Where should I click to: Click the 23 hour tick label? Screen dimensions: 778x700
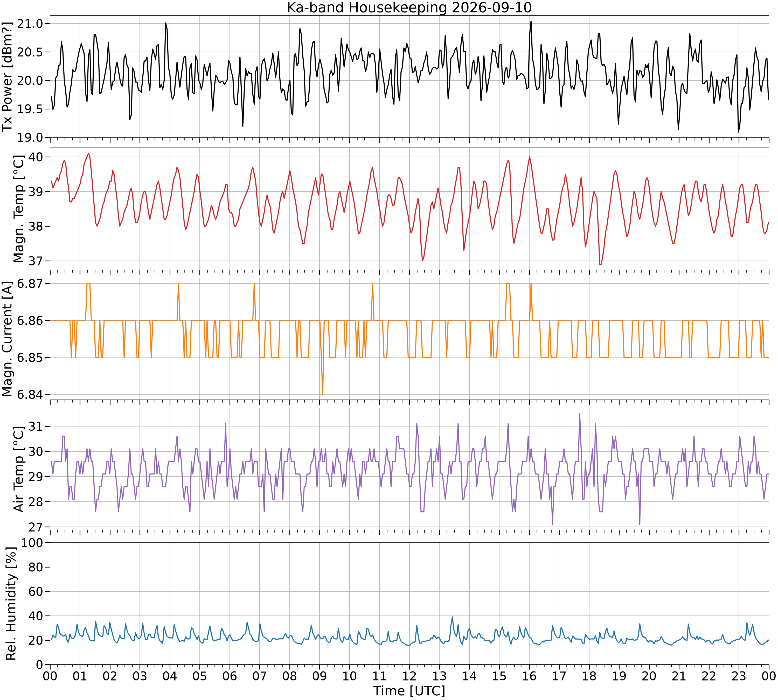(739, 676)
